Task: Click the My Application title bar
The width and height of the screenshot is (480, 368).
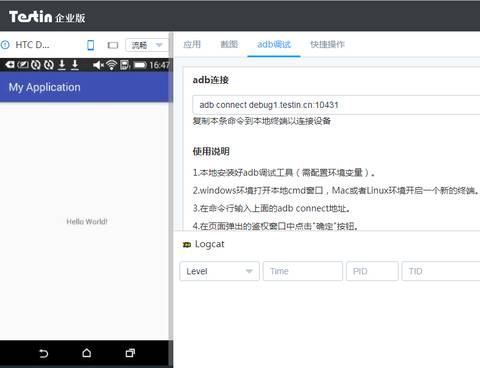Action: (x=86, y=87)
